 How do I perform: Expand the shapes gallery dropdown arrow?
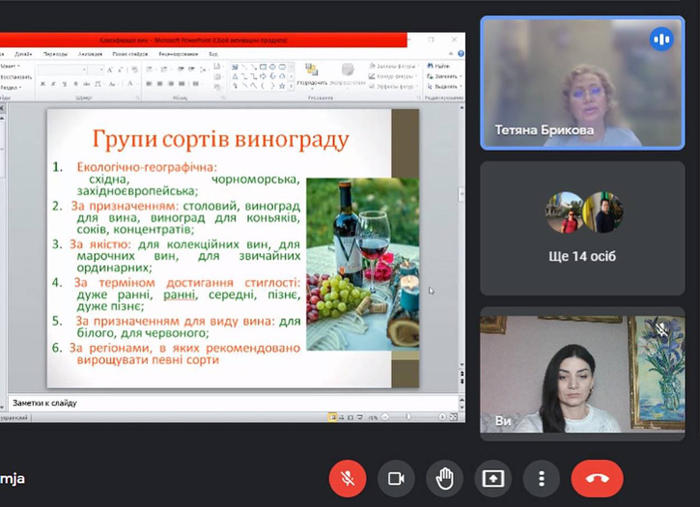coord(291,86)
